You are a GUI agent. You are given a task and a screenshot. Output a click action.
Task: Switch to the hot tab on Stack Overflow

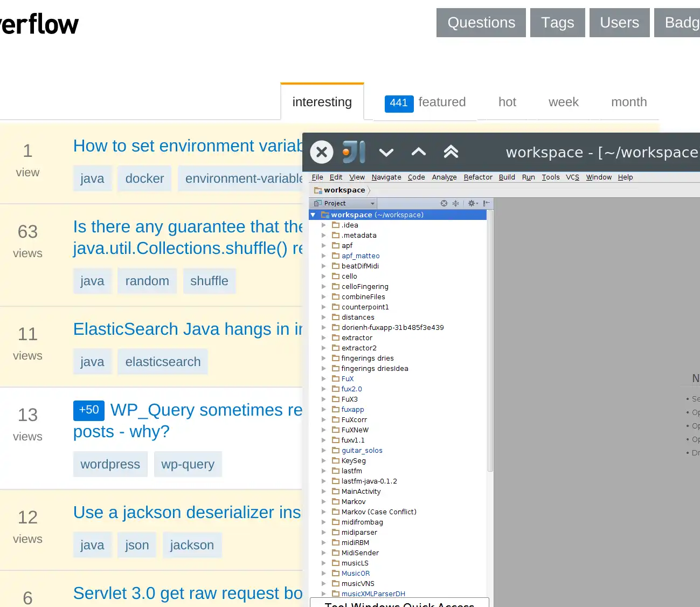[507, 102]
